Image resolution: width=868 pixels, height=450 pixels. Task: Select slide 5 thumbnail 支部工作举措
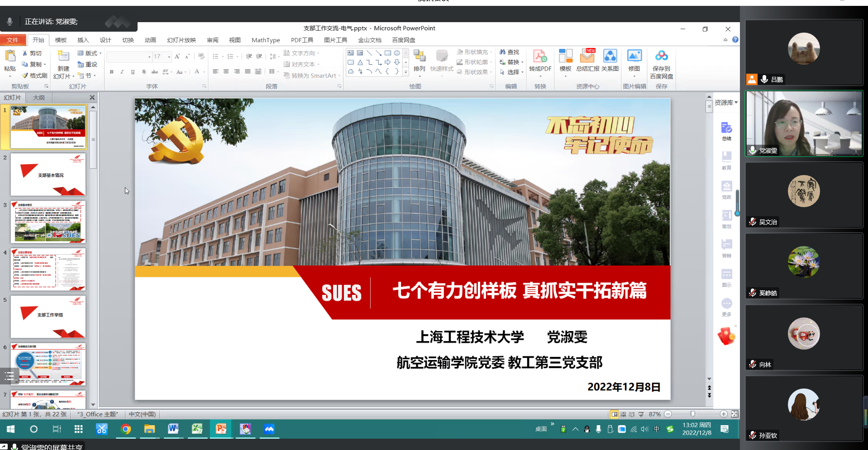tap(48, 317)
